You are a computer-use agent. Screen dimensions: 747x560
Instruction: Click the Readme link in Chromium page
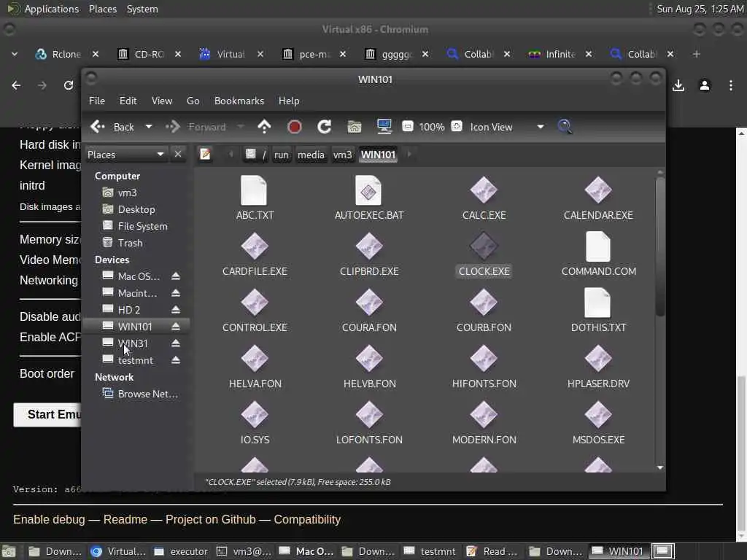coord(125,519)
